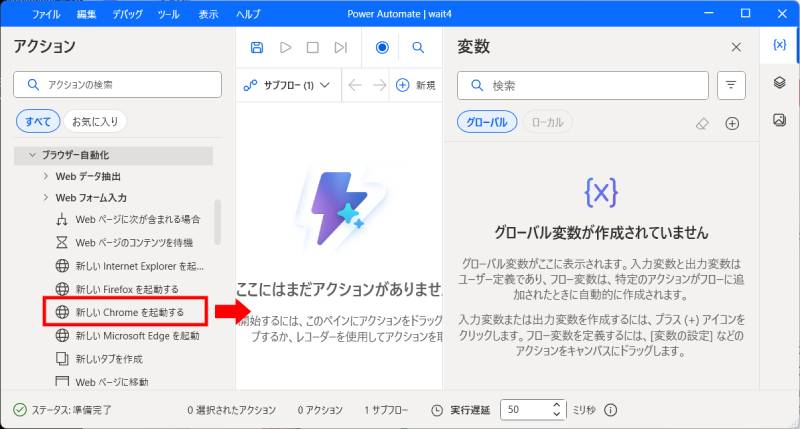Viewport: 800px width, 429px height.
Task: Open the サブフロー (1) dropdown
Action: tap(286, 85)
